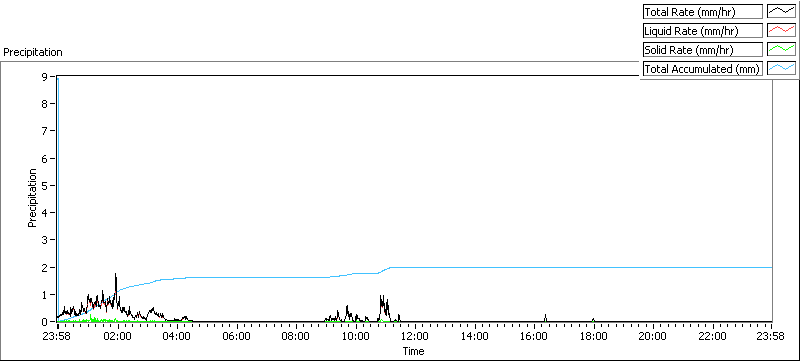Click the Total Rate black line icon
Image resolution: width=800 pixels, height=361 pixels.
pyautogui.click(x=781, y=12)
